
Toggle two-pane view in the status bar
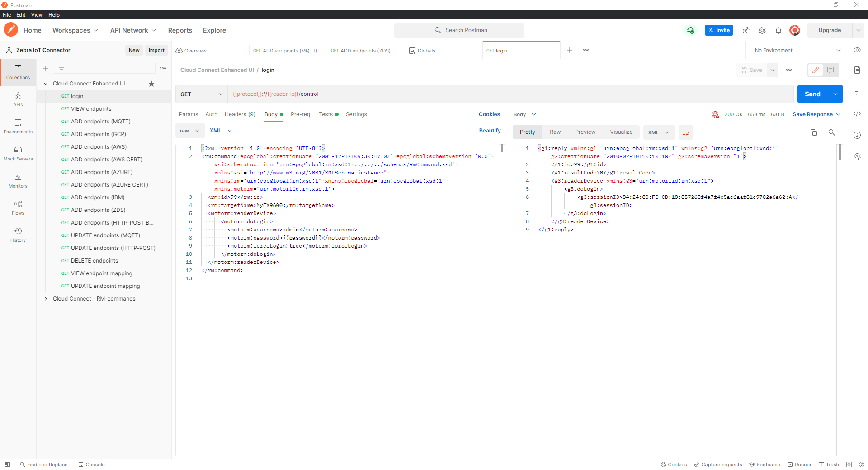pos(849,465)
